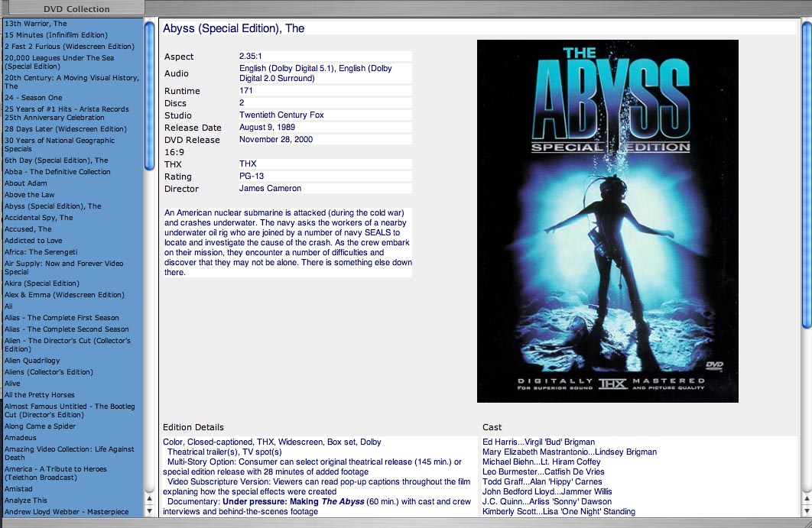Select 28 Days Later (Widescreen Edition)
Screen dimensions: 812x528
66,129
